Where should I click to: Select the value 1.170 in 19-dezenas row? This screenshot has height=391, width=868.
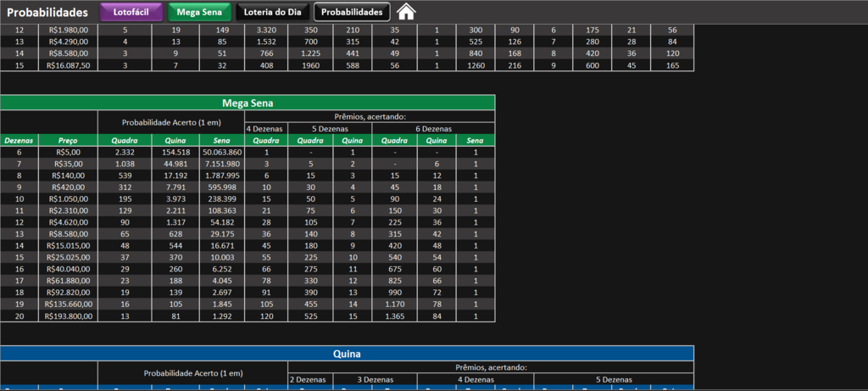(395, 304)
